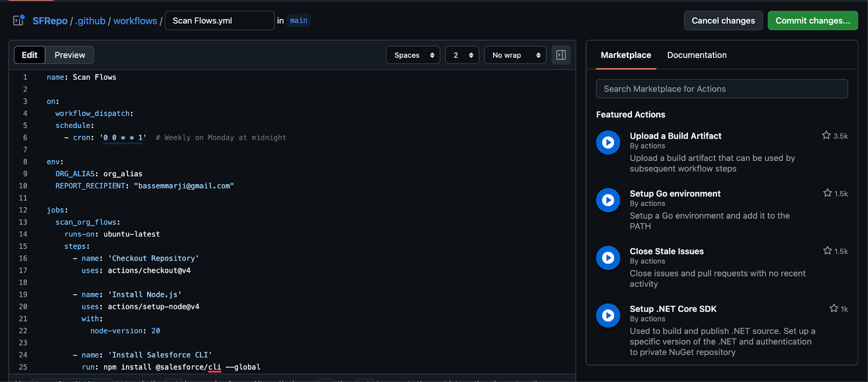Toggle the file tree sidebar icon

coord(18,21)
